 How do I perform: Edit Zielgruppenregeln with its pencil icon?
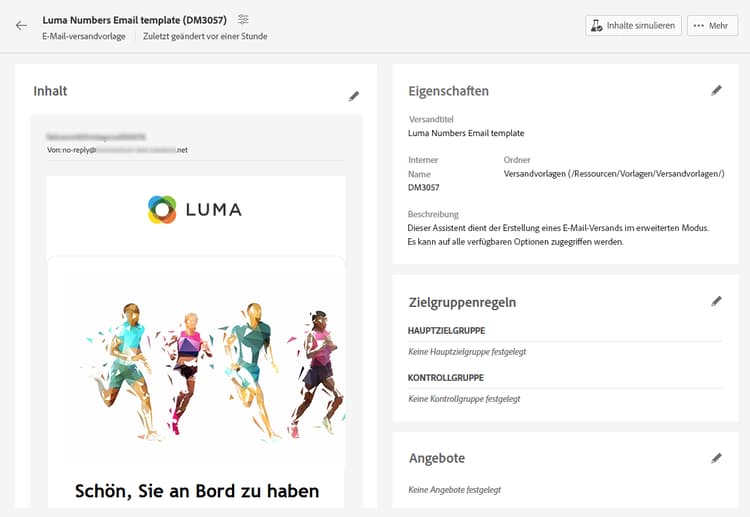(x=716, y=301)
